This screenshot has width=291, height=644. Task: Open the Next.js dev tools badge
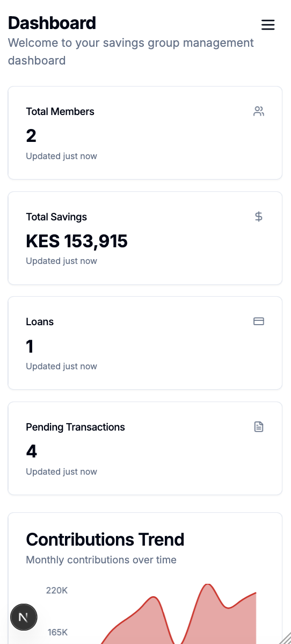[24, 617]
